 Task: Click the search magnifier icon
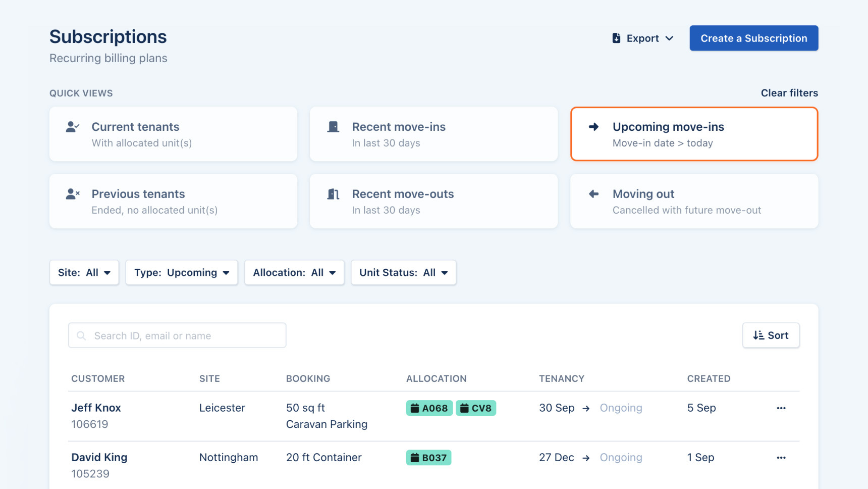point(81,336)
